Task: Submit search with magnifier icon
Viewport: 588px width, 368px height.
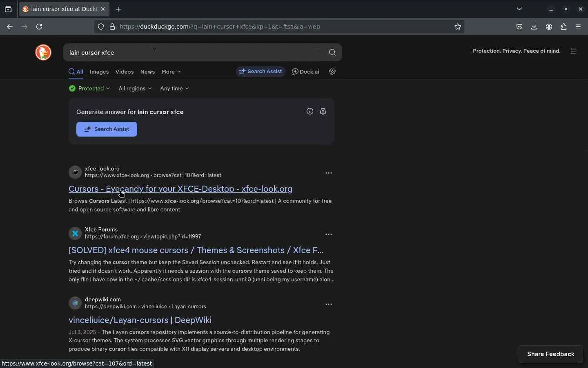Action: tap(332, 53)
